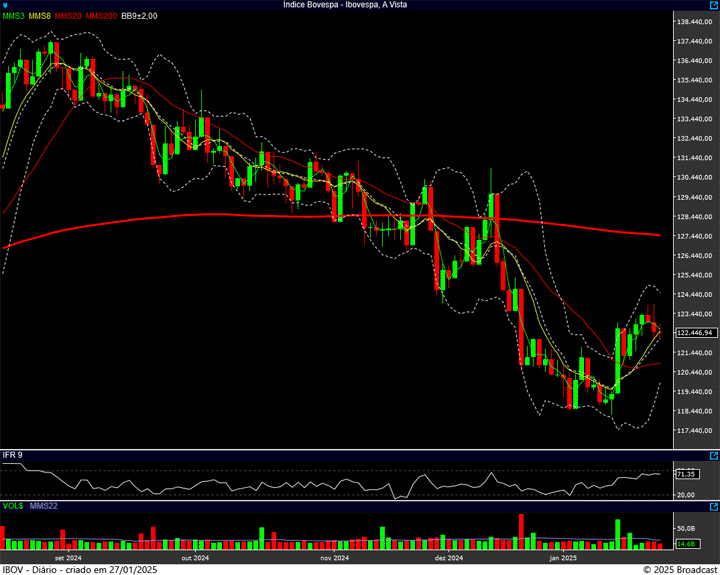This screenshot has height=575, width=720.
Task: Click the IFR 9 panel title
Action: pyautogui.click(x=13, y=455)
